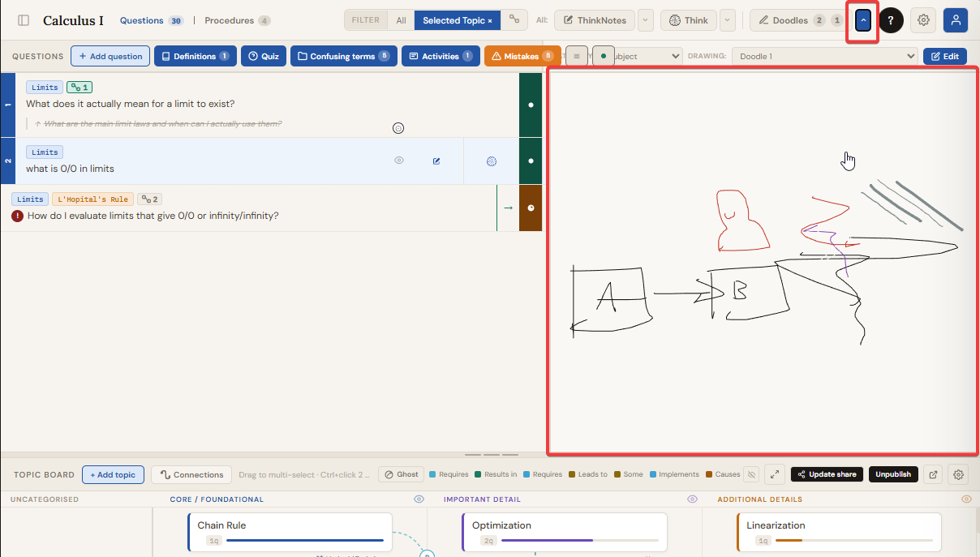
Task: Click the Add question button
Action: pyautogui.click(x=110, y=56)
